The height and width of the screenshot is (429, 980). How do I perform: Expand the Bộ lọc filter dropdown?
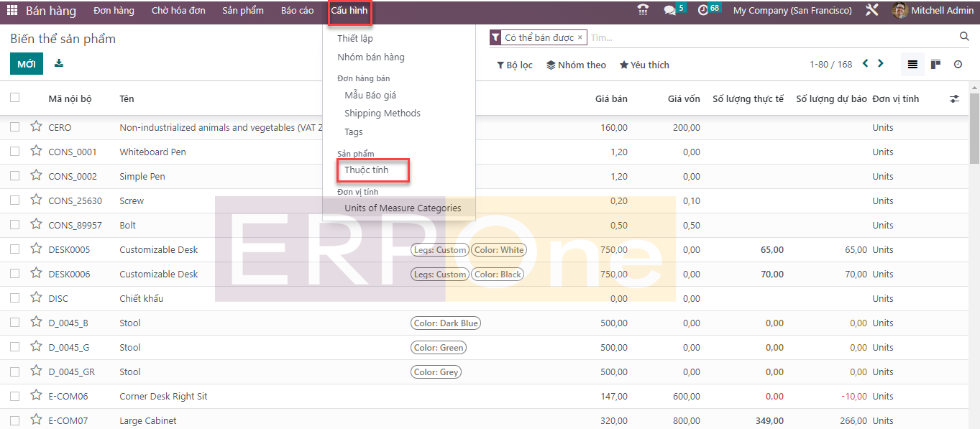click(x=515, y=65)
